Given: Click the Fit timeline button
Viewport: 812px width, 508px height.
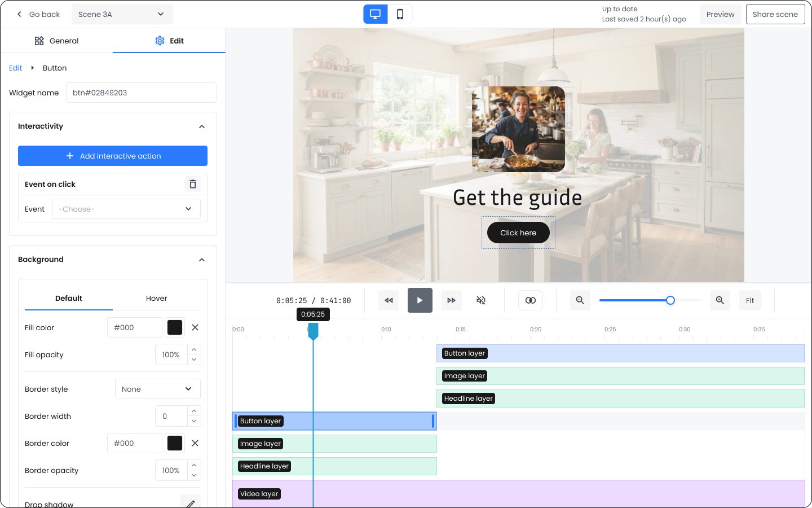Looking at the screenshot, I should [750, 300].
